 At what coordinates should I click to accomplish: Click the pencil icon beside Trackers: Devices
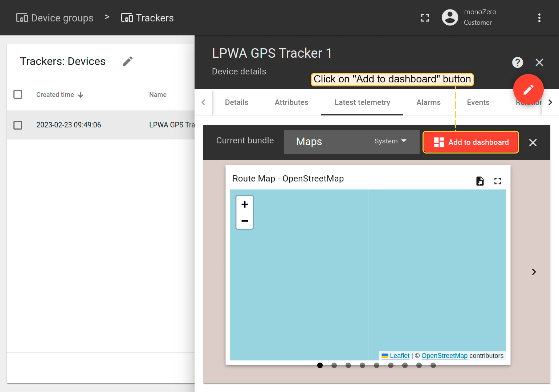[127, 61]
